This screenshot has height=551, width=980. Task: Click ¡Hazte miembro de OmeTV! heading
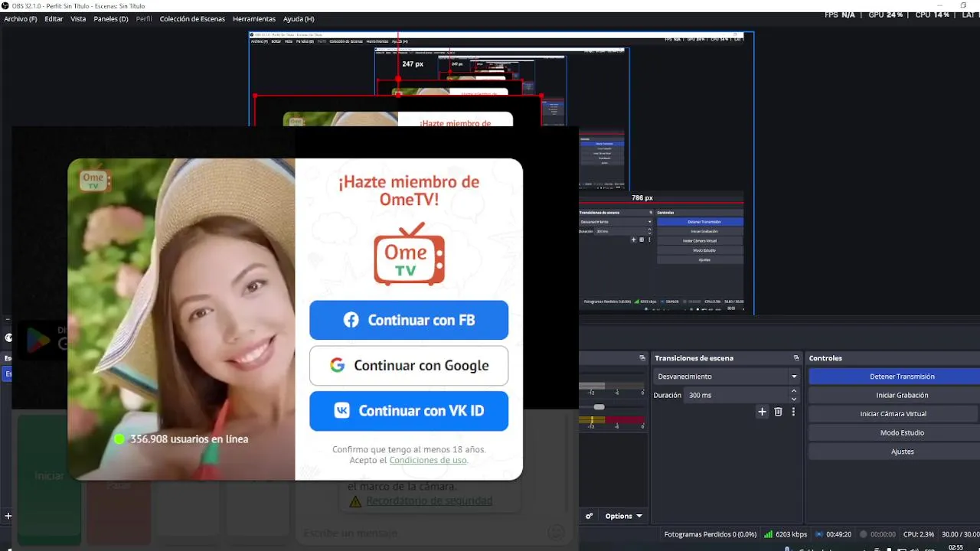pyautogui.click(x=409, y=191)
